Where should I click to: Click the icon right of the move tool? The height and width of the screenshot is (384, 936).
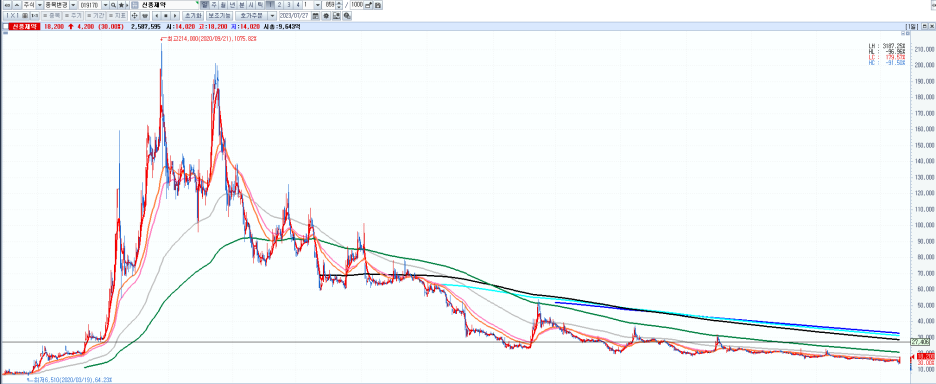[x=145, y=16]
